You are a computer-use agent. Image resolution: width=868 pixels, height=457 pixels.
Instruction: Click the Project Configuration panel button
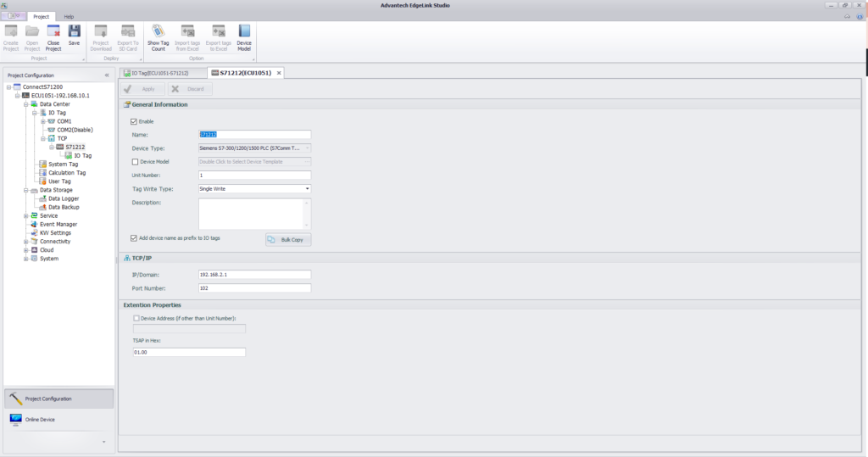click(x=58, y=398)
